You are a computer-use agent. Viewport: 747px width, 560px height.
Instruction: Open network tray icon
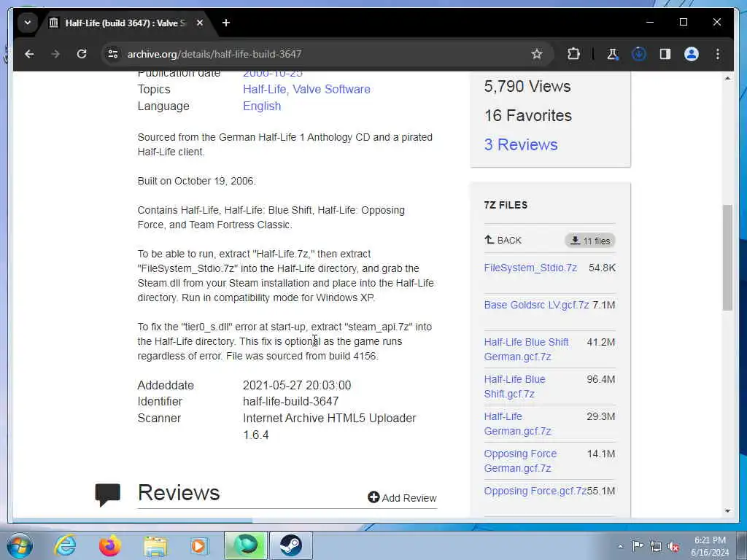(x=656, y=546)
